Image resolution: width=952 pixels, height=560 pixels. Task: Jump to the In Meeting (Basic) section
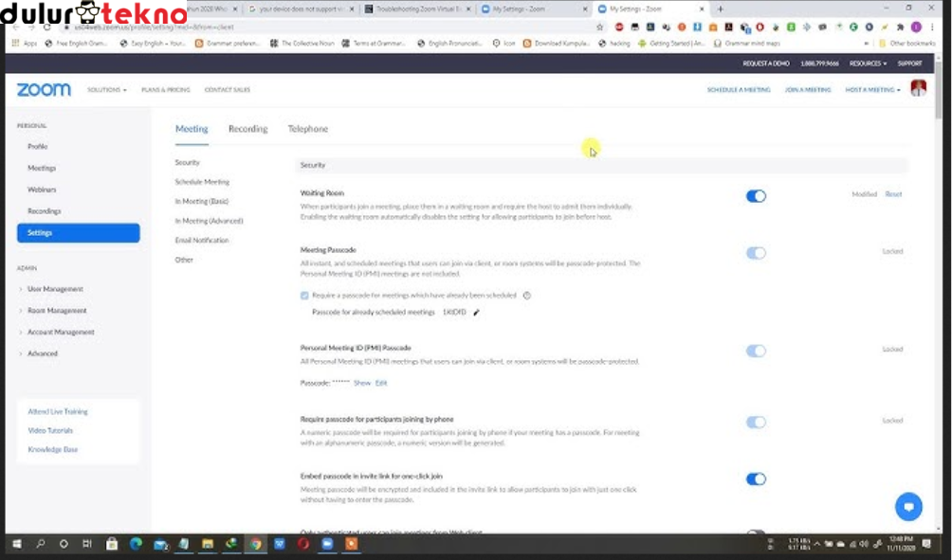(x=202, y=202)
